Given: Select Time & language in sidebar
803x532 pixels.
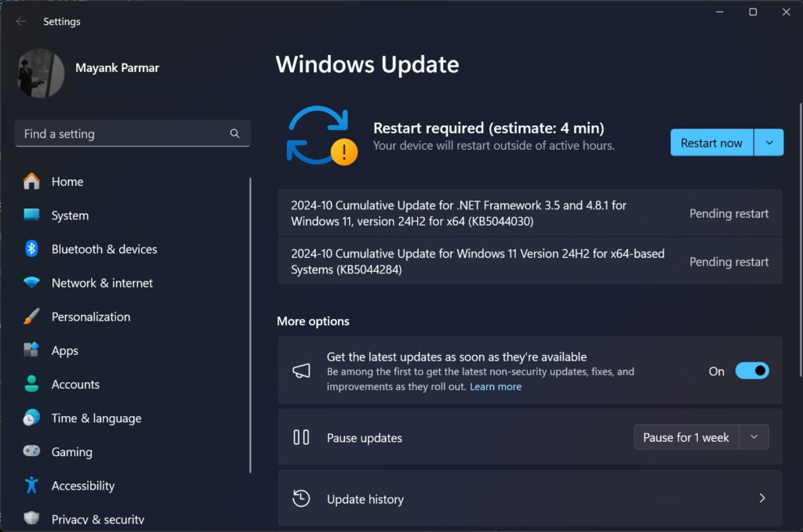Looking at the screenshot, I should (32, 418).
